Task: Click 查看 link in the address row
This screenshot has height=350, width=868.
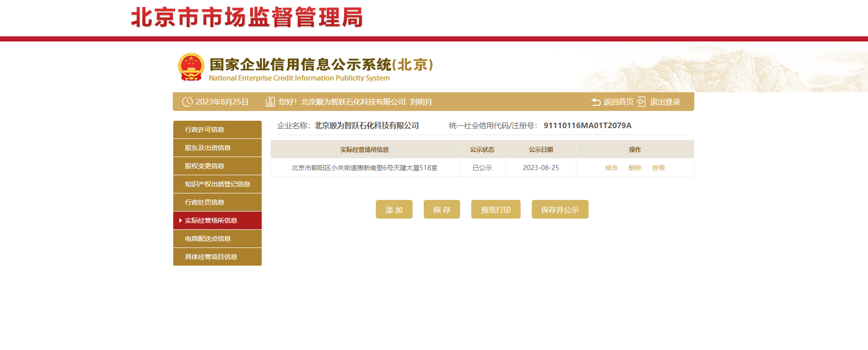Action: pos(658,168)
